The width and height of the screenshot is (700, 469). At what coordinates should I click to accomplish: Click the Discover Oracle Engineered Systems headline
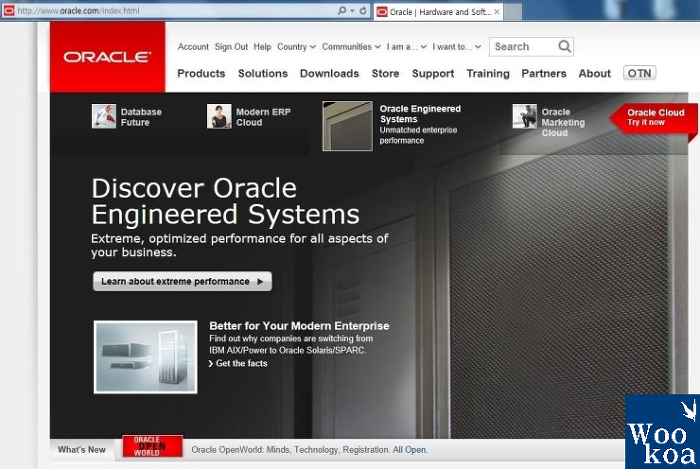click(x=225, y=201)
